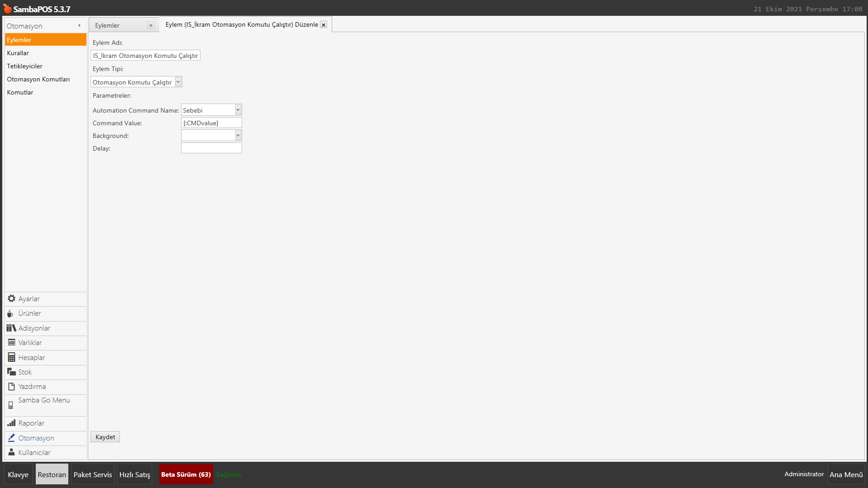
Task: Focus the Eylem Adı input field
Action: pyautogui.click(x=145, y=55)
